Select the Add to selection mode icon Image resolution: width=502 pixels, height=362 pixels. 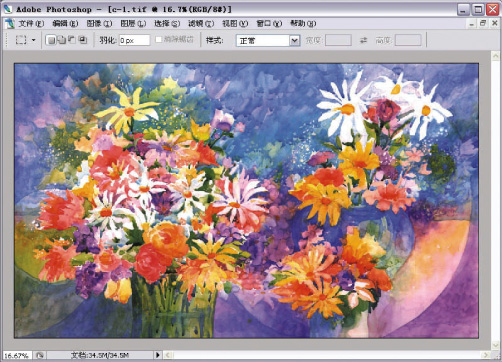tap(61, 40)
